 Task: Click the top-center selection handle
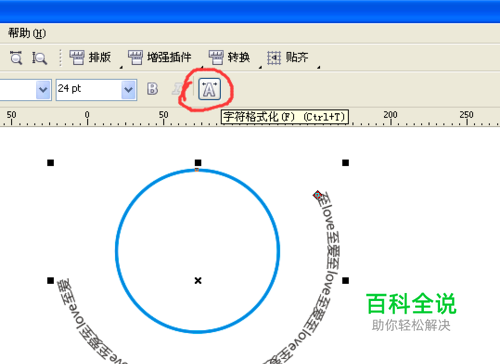tap(198, 163)
